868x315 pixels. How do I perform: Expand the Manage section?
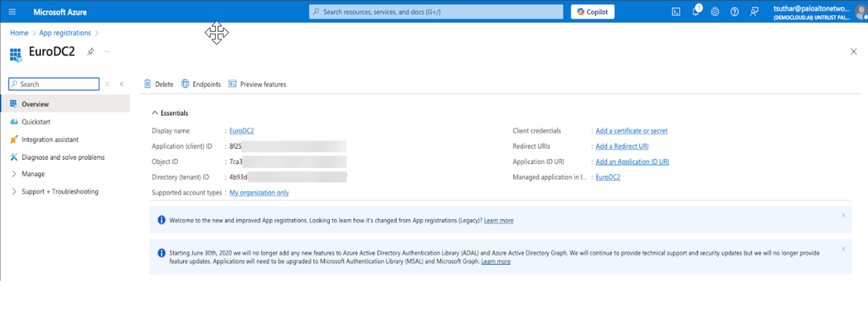[x=14, y=174]
